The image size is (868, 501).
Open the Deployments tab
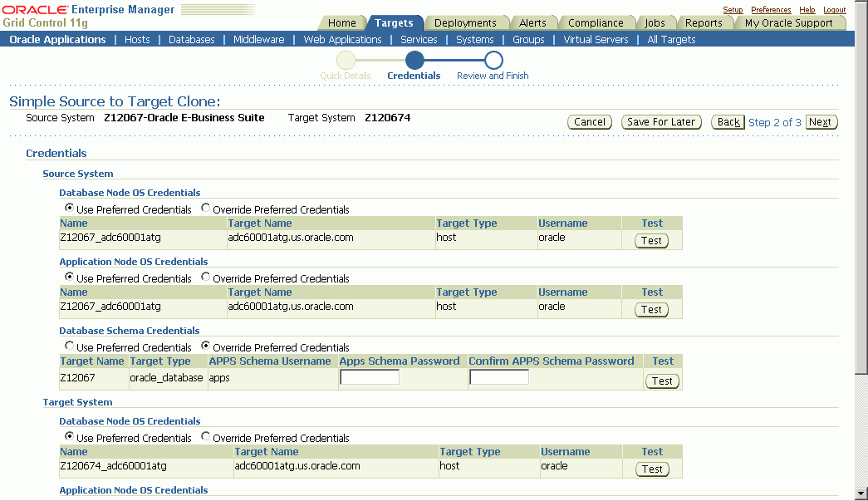pyautogui.click(x=465, y=22)
